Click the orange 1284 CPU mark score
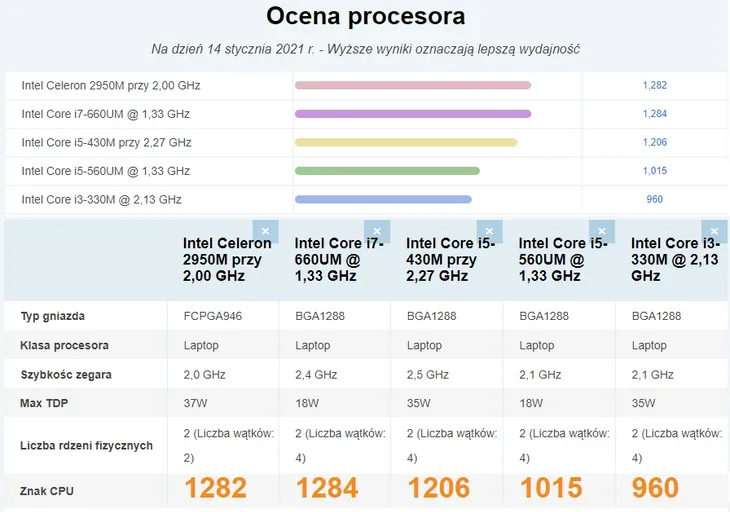The image size is (730, 512). point(327,488)
